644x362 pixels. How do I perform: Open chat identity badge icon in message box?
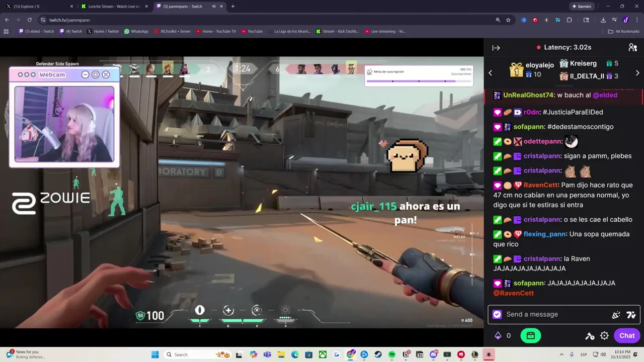[497, 314]
